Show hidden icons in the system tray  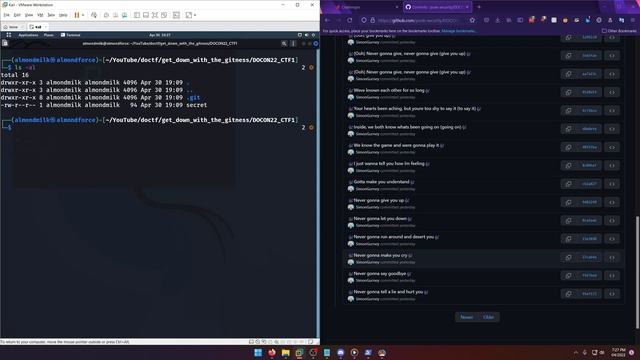[576, 353]
